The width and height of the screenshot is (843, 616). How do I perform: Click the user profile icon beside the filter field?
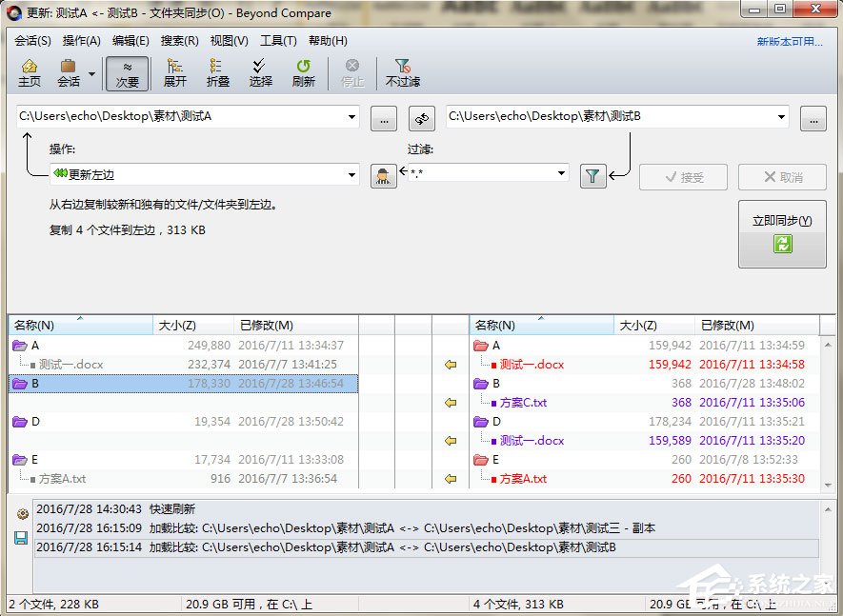(384, 176)
